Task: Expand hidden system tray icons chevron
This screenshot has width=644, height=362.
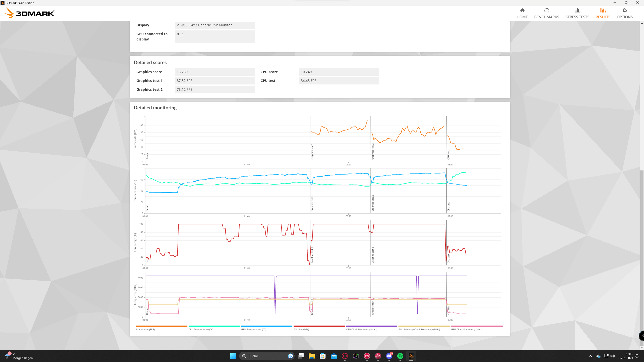Action: (x=590, y=356)
